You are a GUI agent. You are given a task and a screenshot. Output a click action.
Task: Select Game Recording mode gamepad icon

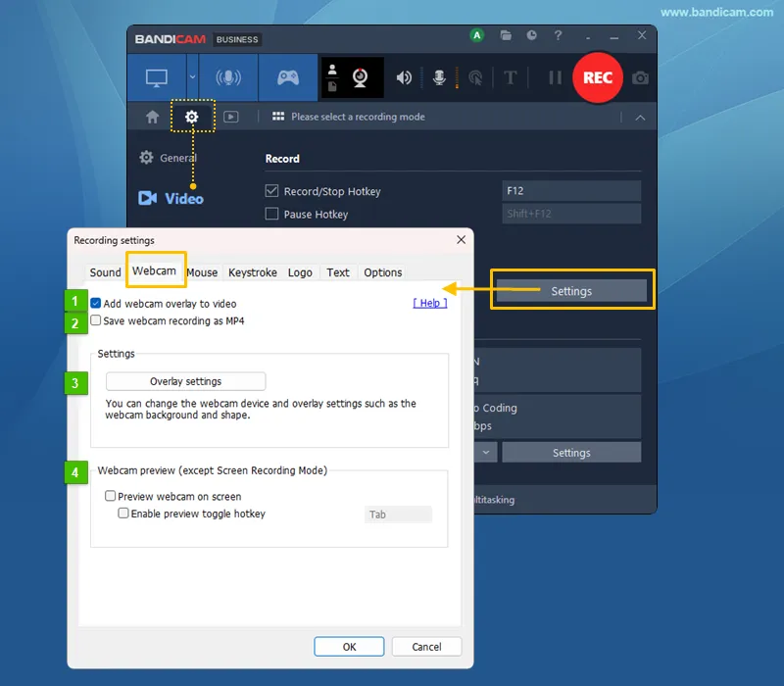tap(288, 78)
